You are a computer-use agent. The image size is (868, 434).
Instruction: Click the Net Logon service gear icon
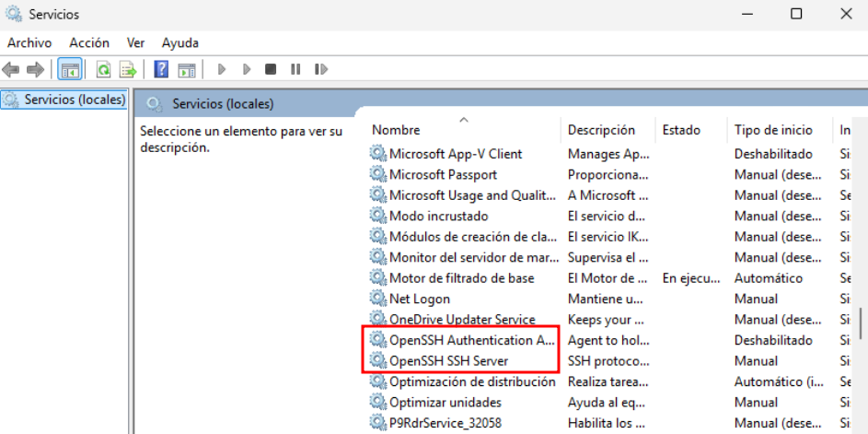[377, 299]
